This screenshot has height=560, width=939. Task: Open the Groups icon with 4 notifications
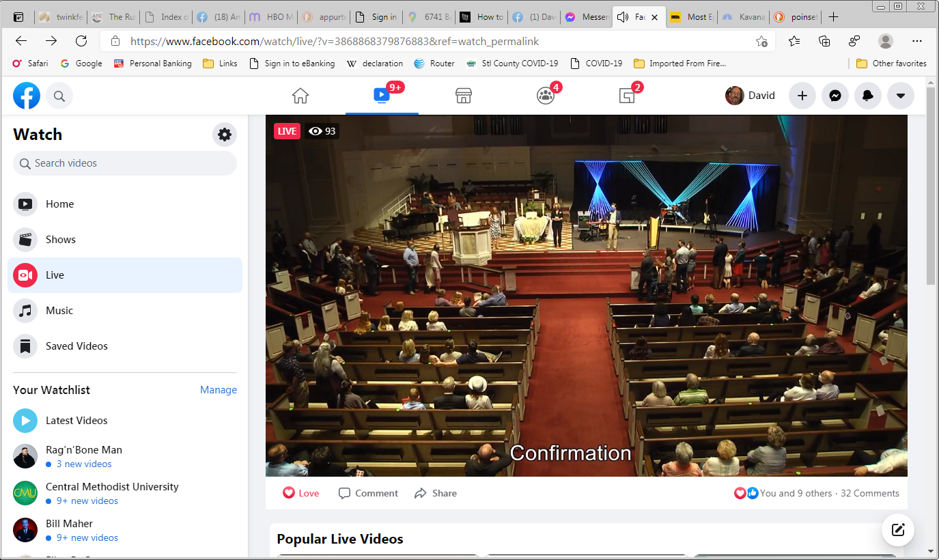(545, 96)
